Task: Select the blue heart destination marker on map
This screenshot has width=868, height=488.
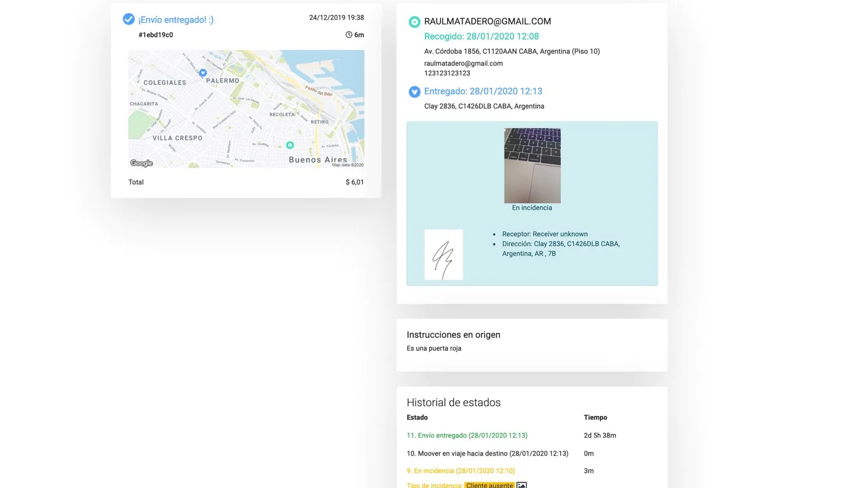Action: (x=203, y=73)
